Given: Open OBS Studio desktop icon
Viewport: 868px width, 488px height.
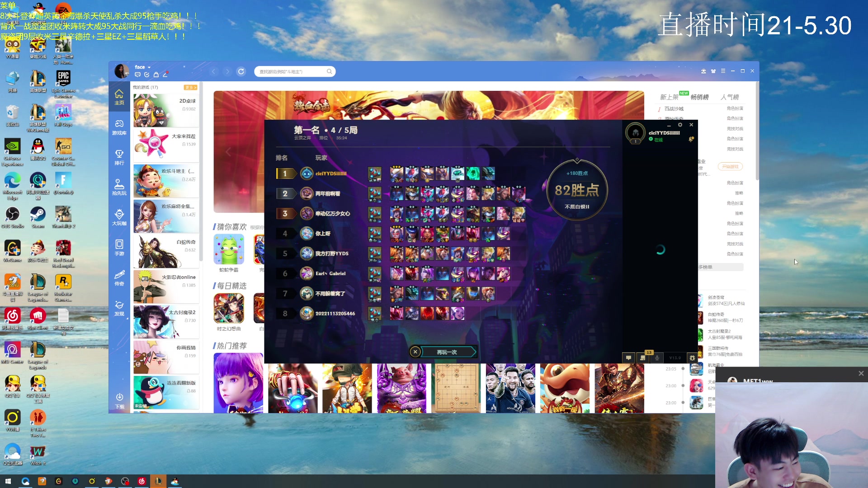Looking at the screenshot, I should pyautogui.click(x=12, y=217).
